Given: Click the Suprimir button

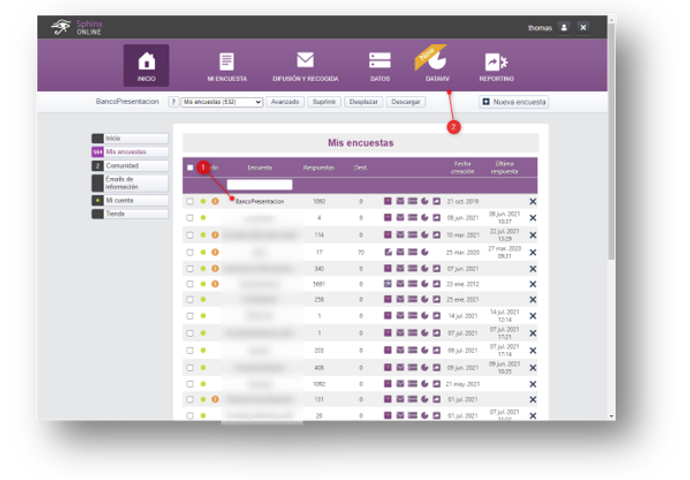Looking at the screenshot, I should pyautogui.click(x=324, y=102).
